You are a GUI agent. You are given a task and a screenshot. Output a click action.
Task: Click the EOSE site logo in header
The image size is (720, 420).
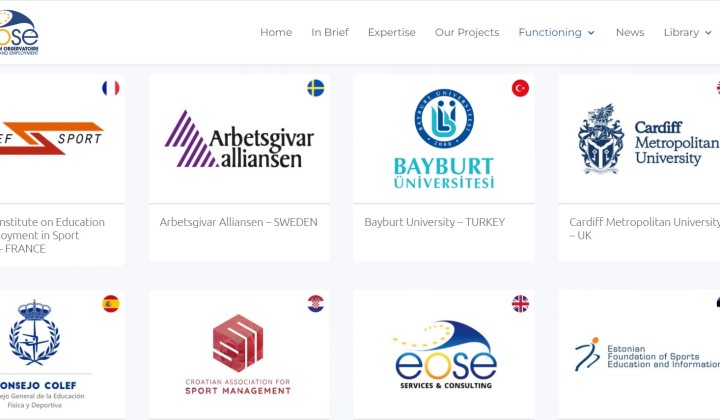pos(19,32)
